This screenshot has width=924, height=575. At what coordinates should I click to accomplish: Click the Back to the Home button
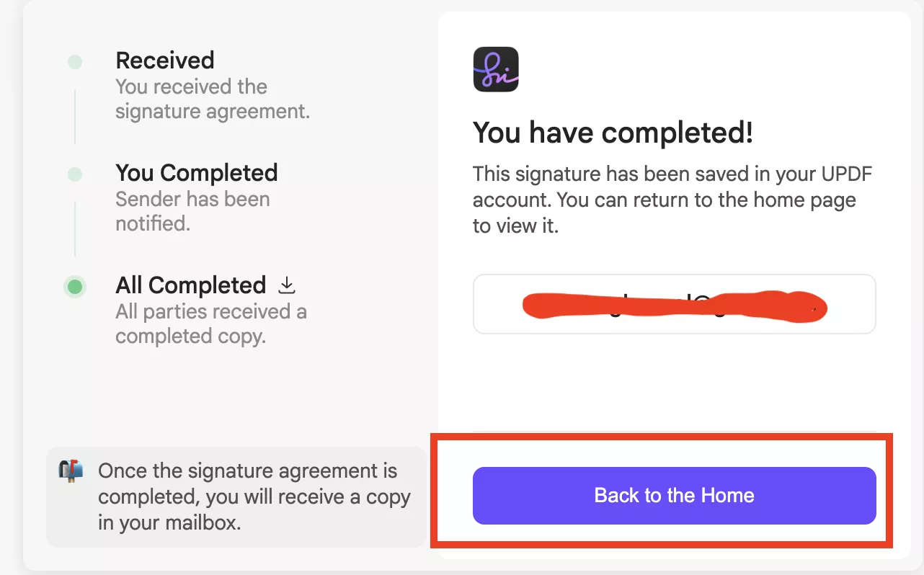673,496
